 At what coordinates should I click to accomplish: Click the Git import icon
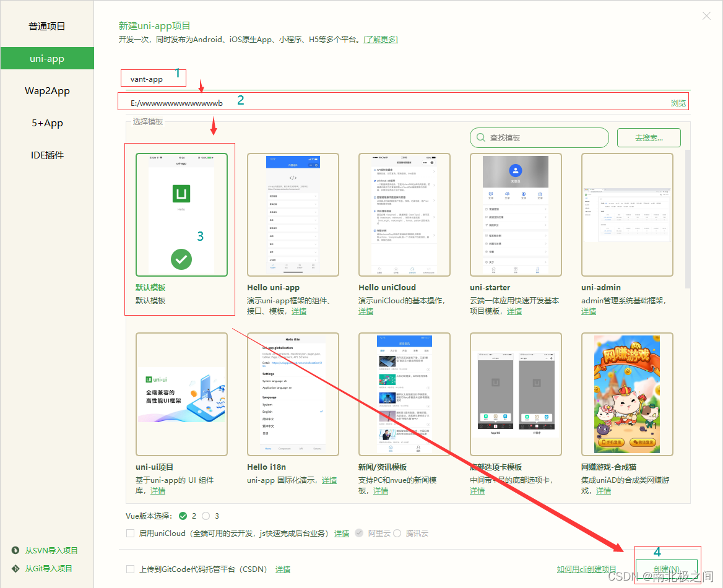click(15, 568)
